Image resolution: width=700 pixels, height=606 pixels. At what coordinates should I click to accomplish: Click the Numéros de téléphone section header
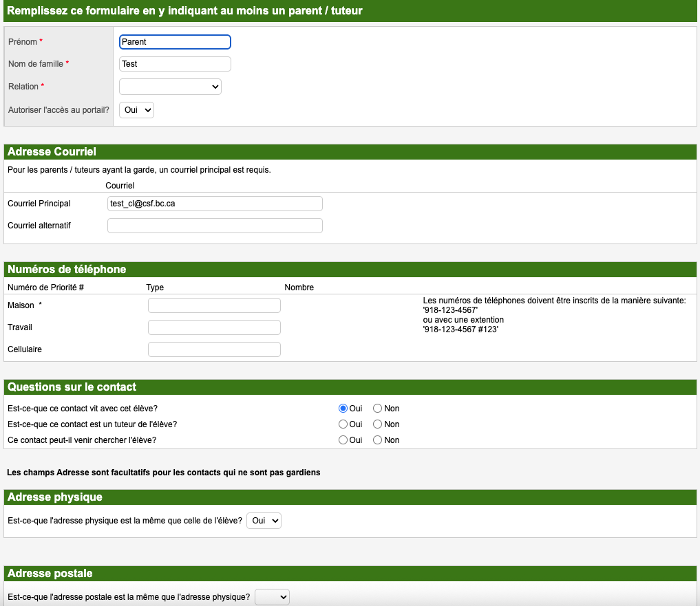(67, 269)
